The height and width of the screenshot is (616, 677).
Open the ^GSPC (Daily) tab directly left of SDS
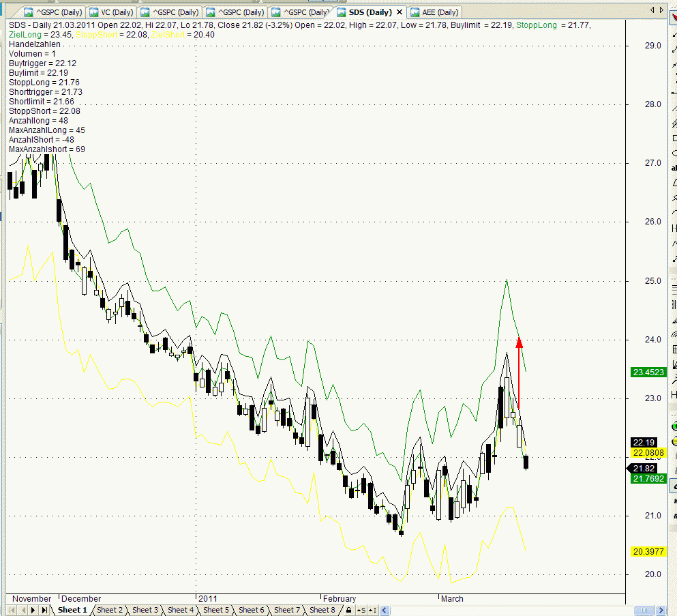coord(301,12)
